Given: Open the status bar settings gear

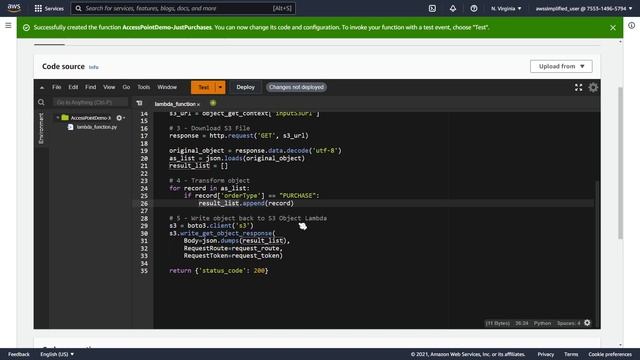Looking at the screenshot, I should tap(587, 322).
